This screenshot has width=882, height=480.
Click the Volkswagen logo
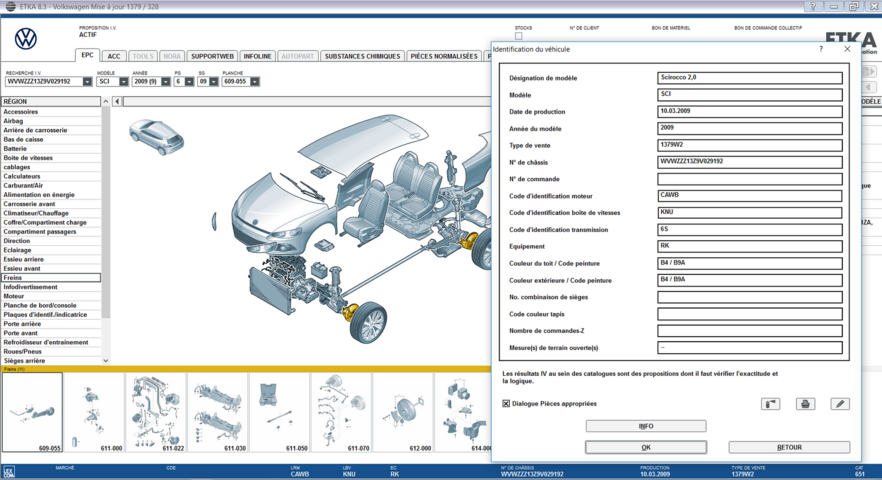coord(25,39)
